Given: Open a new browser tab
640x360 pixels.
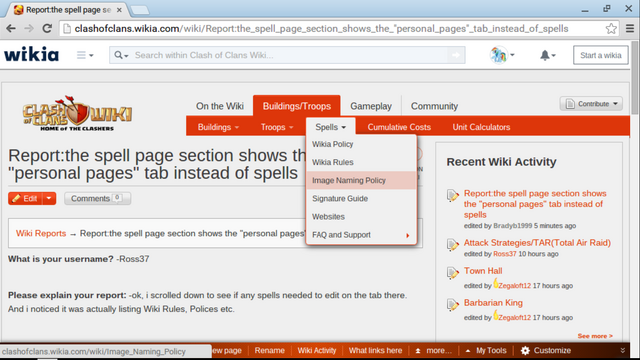Looking at the screenshot, I should point(140,10).
